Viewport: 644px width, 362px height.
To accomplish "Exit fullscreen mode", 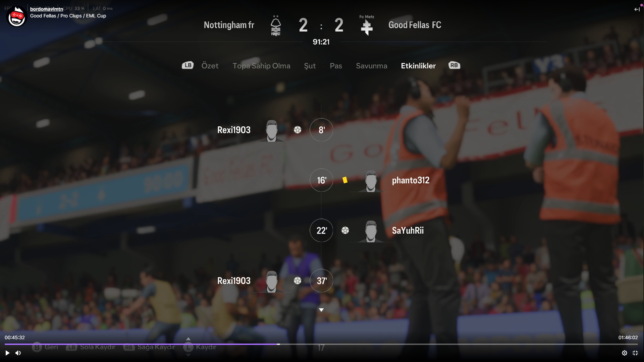I will click(635, 353).
